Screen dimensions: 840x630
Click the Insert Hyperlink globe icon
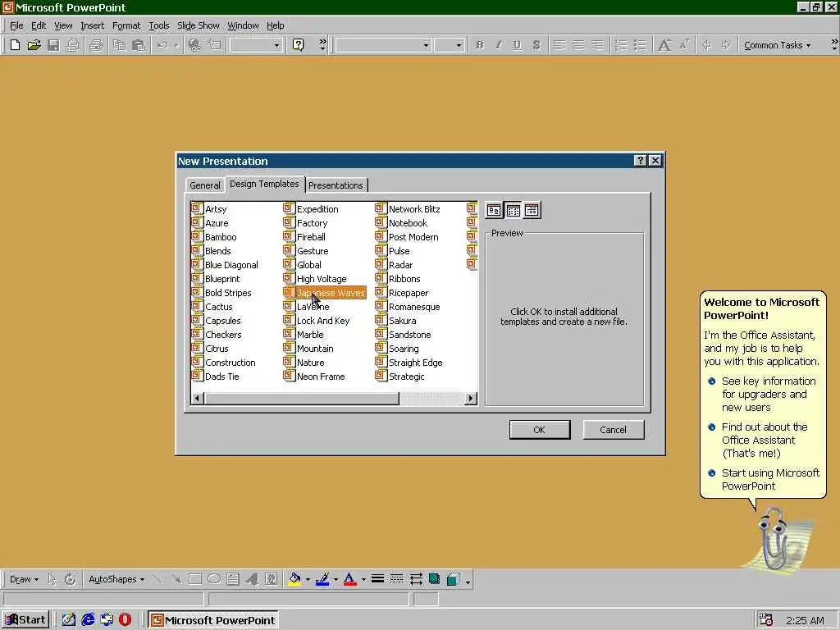[x=195, y=45]
